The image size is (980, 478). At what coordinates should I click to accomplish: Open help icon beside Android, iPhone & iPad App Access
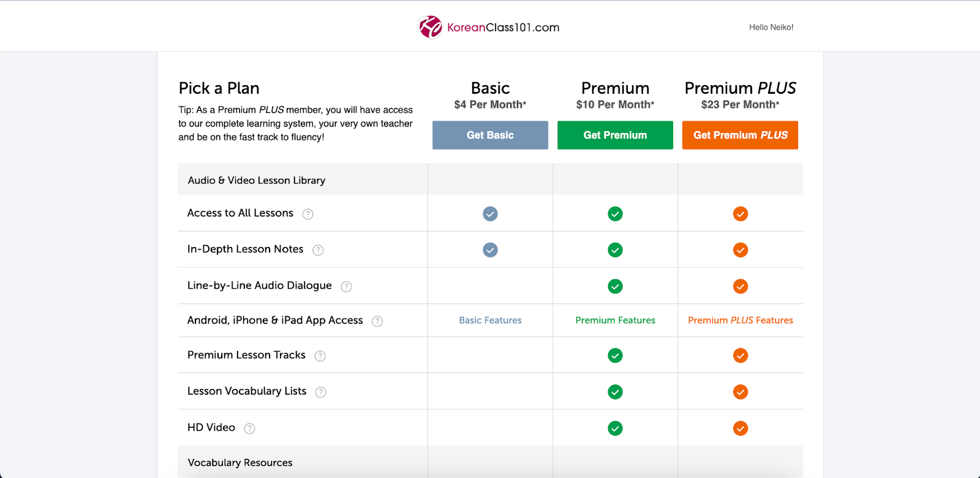(x=377, y=321)
